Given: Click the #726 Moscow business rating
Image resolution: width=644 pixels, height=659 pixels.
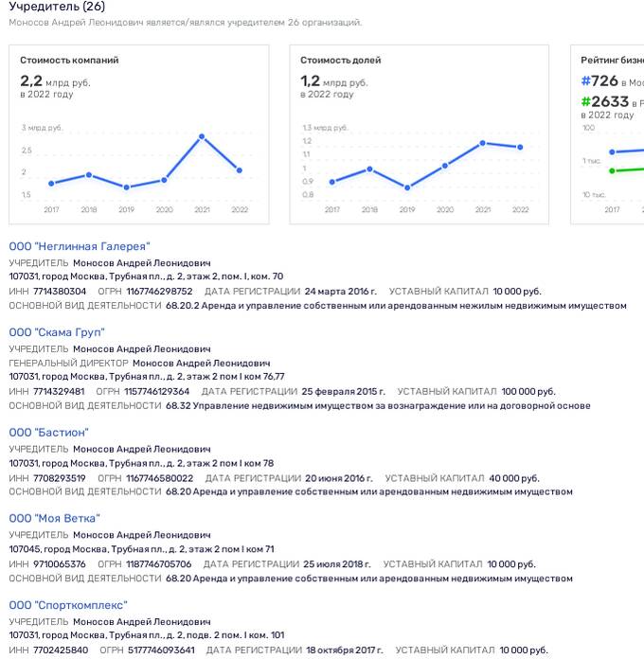Looking at the screenshot, I should (599, 80).
